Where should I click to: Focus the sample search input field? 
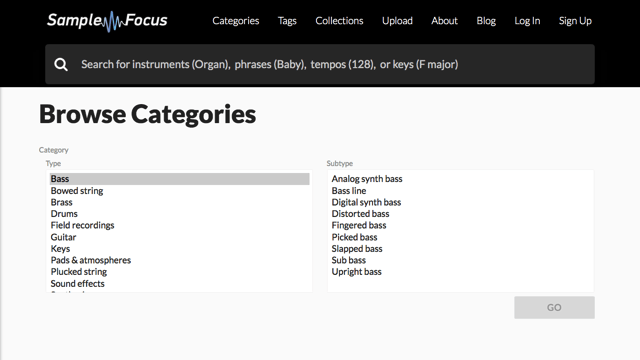click(320, 64)
